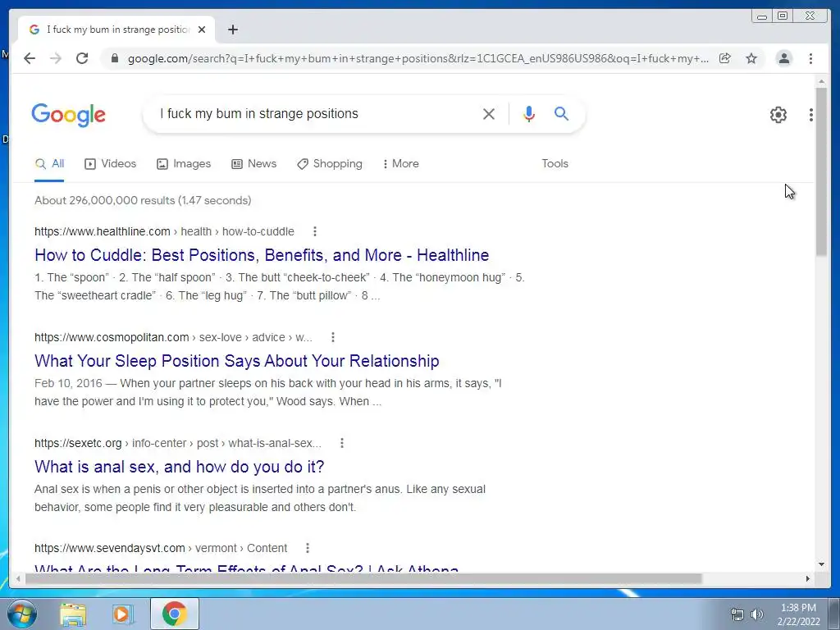
Task: Click the horizontal scrollbar thumb
Action: pyautogui.click(x=363, y=578)
